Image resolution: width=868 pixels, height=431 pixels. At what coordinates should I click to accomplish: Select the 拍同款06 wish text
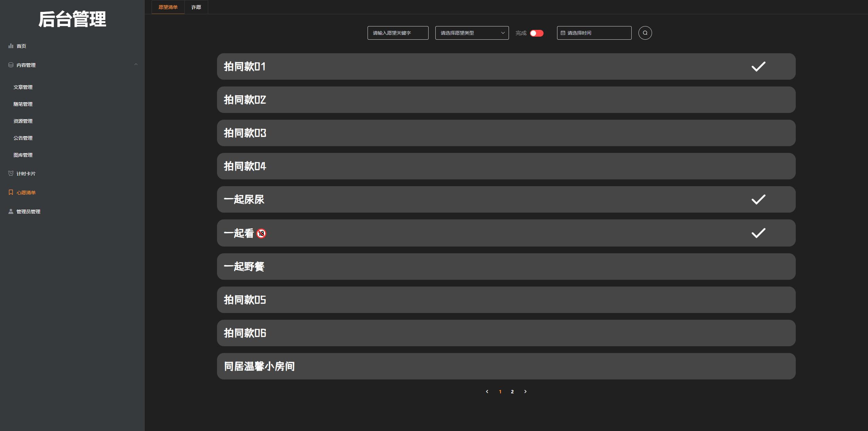click(245, 333)
